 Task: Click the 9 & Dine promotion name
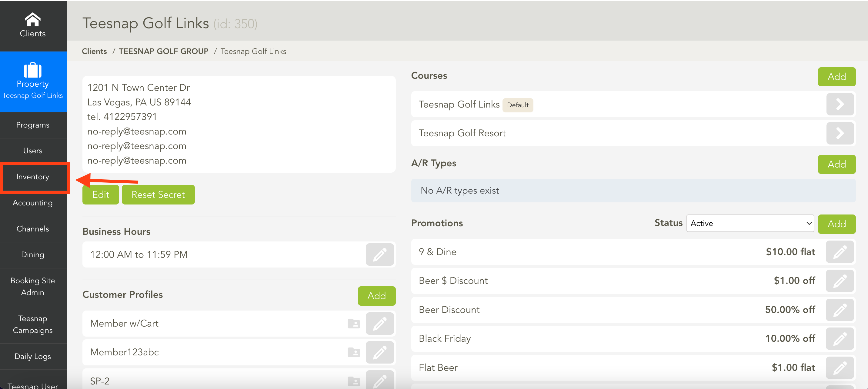[437, 252]
